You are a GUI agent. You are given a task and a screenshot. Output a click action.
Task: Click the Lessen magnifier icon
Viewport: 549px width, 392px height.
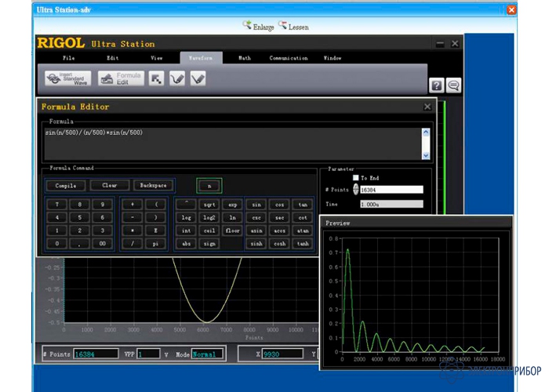pyautogui.click(x=282, y=25)
